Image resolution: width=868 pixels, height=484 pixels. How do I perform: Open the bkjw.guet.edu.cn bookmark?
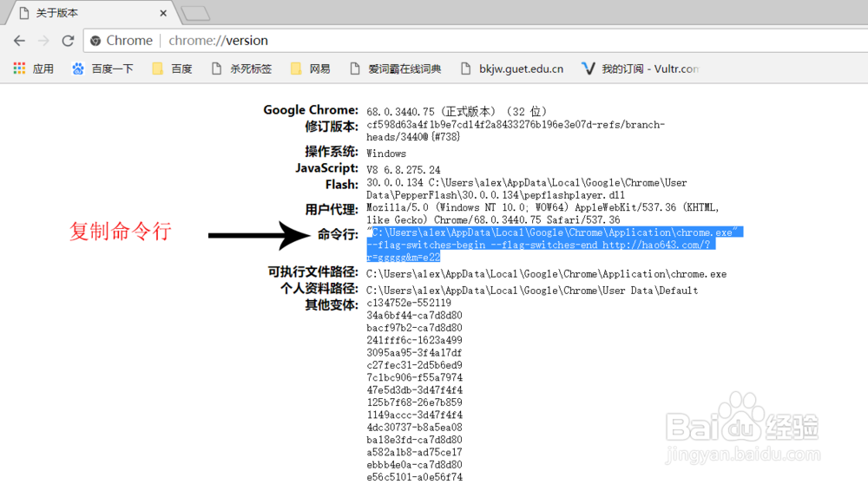[x=512, y=69]
